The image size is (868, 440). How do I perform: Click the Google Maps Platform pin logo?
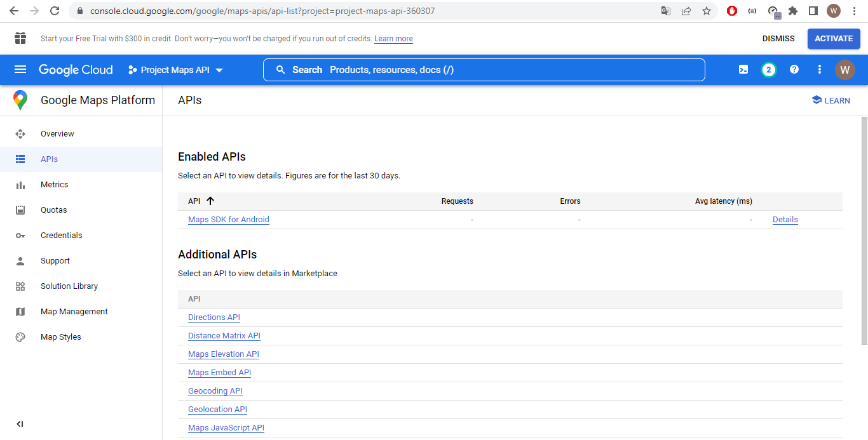pos(20,100)
